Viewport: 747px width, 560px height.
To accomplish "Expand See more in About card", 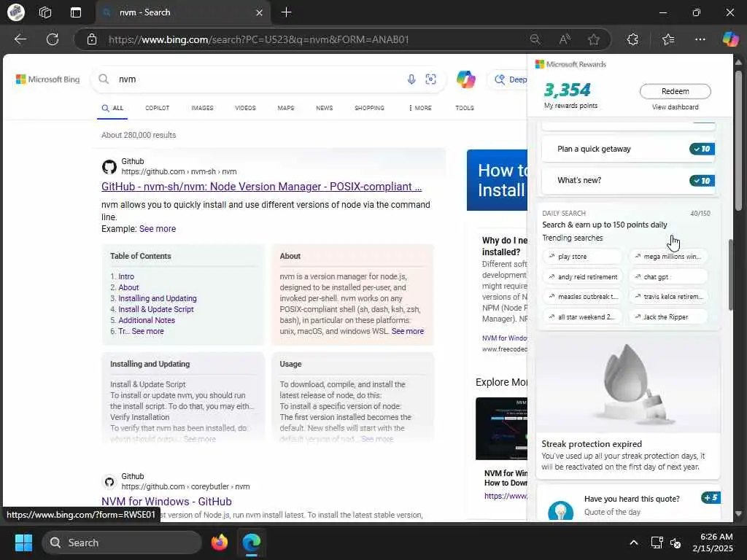I will pyautogui.click(x=408, y=332).
